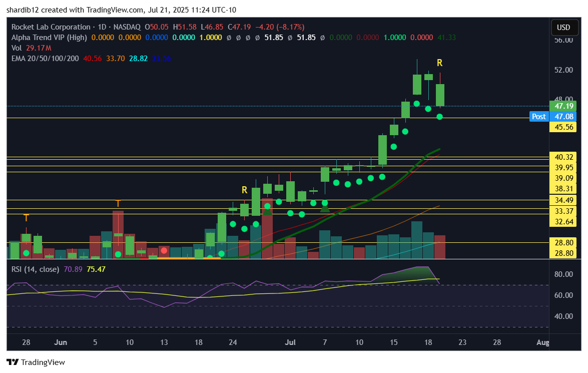Select the Vol indicator label

pyautogui.click(x=17, y=48)
